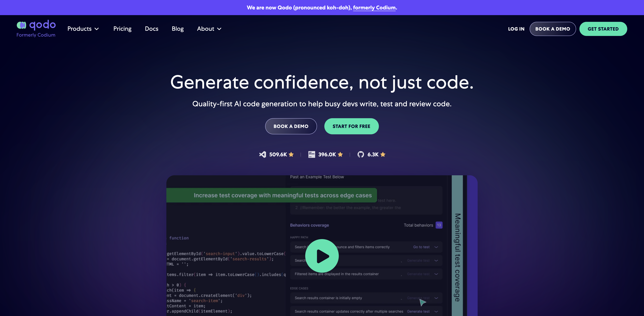
Task: Click the Blog menu item
Action: (177, 29)
